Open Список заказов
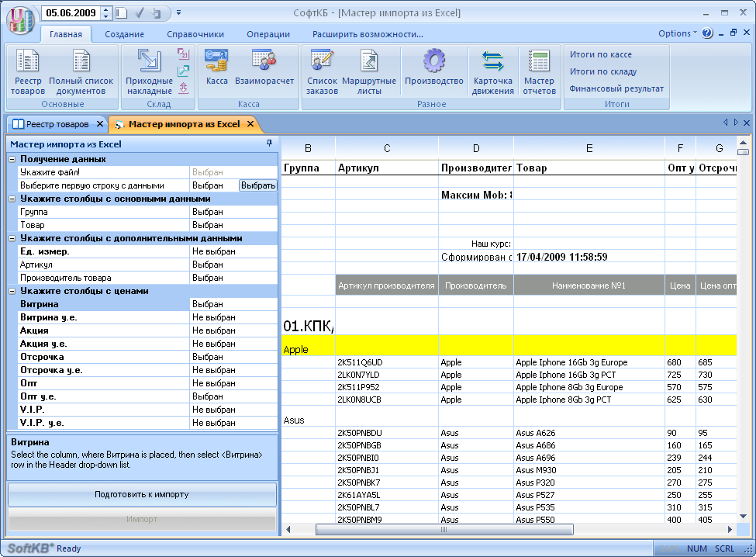The width and height of the screenshot is (756, 557). [322, 71]
